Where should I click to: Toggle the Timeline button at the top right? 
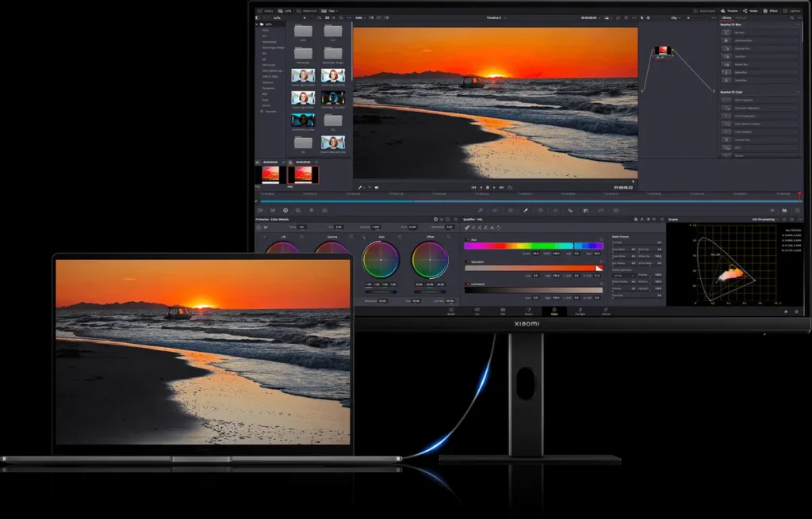coord(730,10)
